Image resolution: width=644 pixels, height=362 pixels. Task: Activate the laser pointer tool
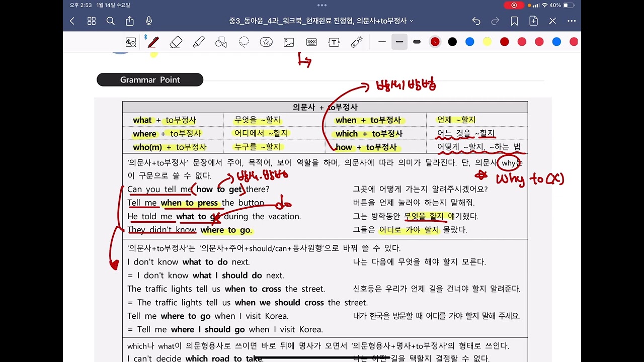coord(357,42)
